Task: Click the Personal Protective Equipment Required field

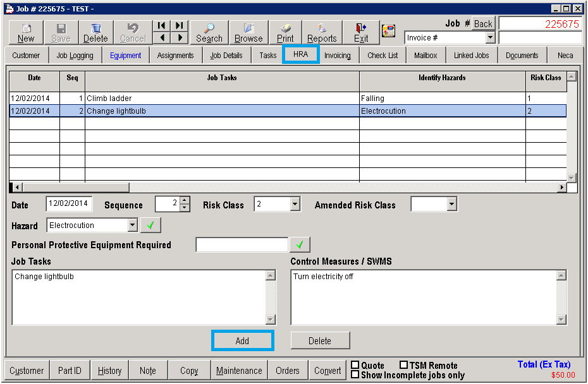Action: coord(242,245)
